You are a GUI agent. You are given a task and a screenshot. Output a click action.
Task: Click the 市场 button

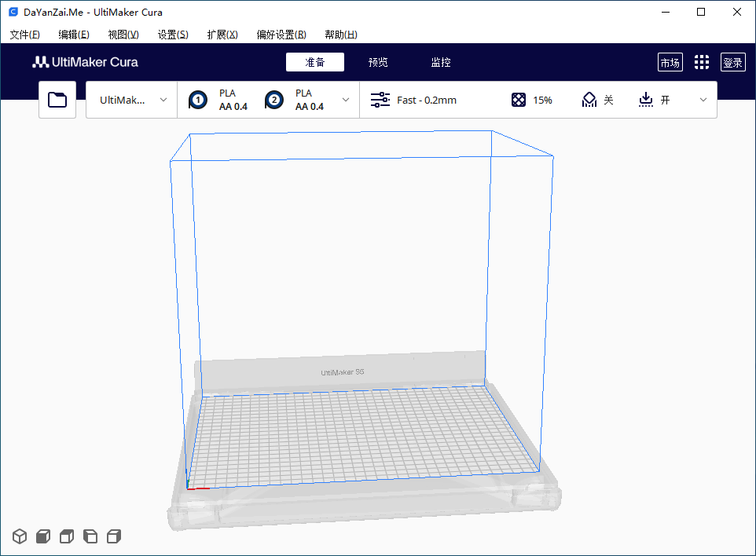670,61
